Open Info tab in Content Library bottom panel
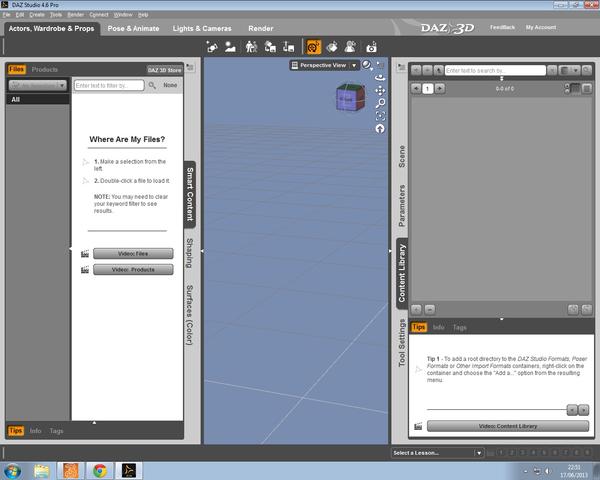600x480 pixels. coord(439,327)
